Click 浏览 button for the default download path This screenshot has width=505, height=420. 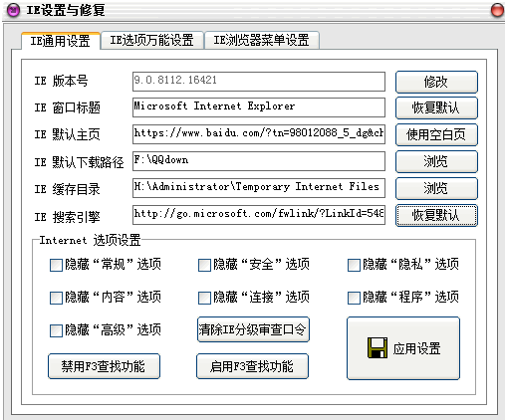point(436,161)
